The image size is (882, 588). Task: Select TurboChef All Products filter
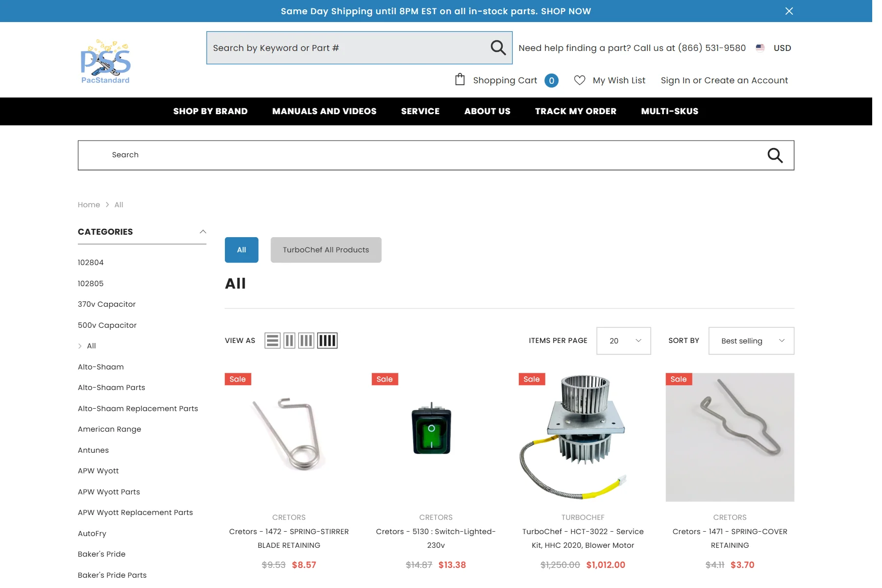pos(326,250)
